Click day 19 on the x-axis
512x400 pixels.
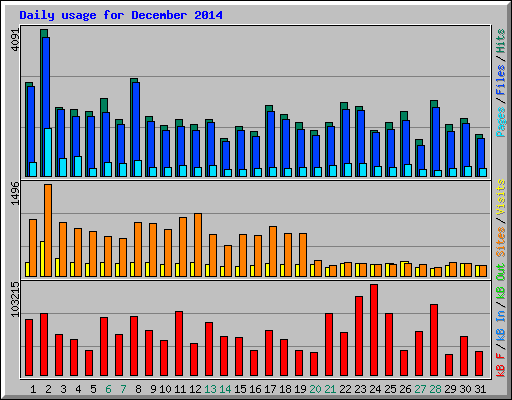300,389
